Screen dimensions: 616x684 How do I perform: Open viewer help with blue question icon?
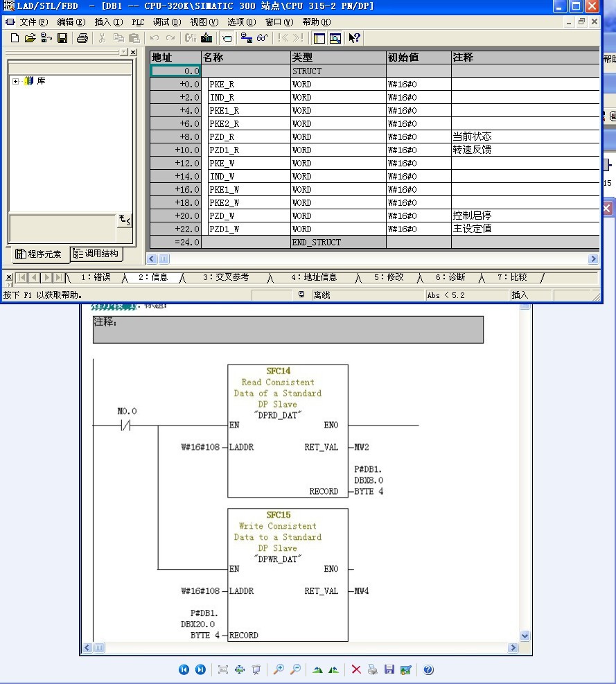(428, 669)
